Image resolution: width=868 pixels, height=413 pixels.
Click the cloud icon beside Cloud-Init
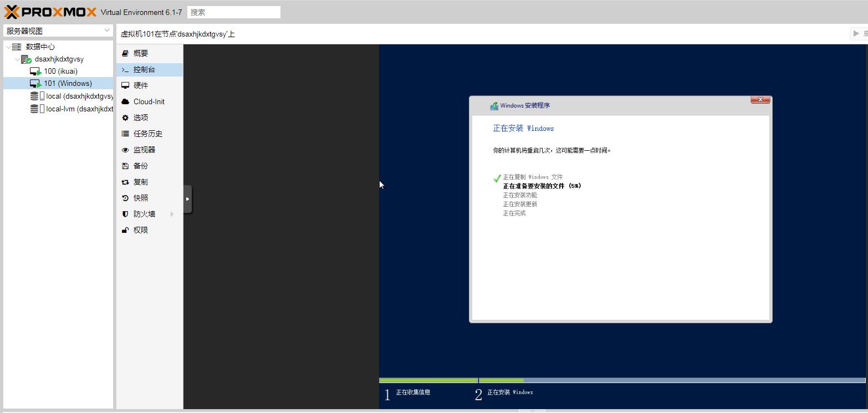125,101
